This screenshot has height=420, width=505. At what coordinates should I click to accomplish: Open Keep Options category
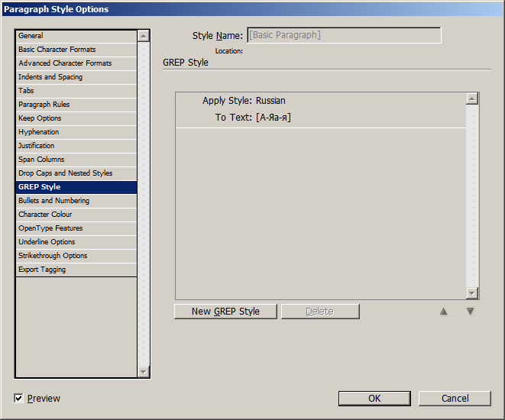tap(76, 118)
